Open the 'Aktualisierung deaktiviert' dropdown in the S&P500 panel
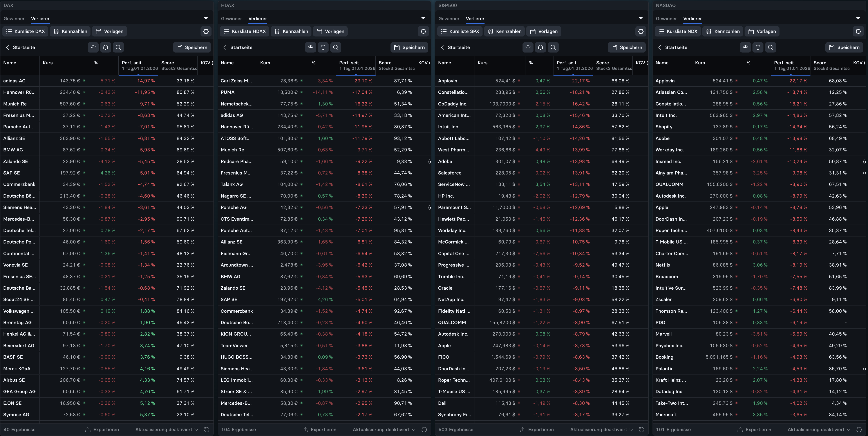This screenshot has width=868, height=436. pos(601,430)
